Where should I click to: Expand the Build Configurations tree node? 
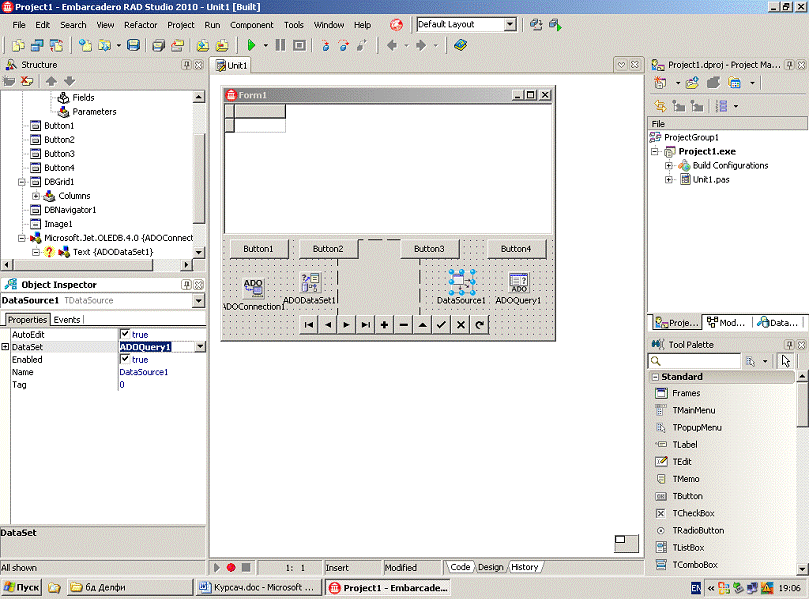click(669, 166)
